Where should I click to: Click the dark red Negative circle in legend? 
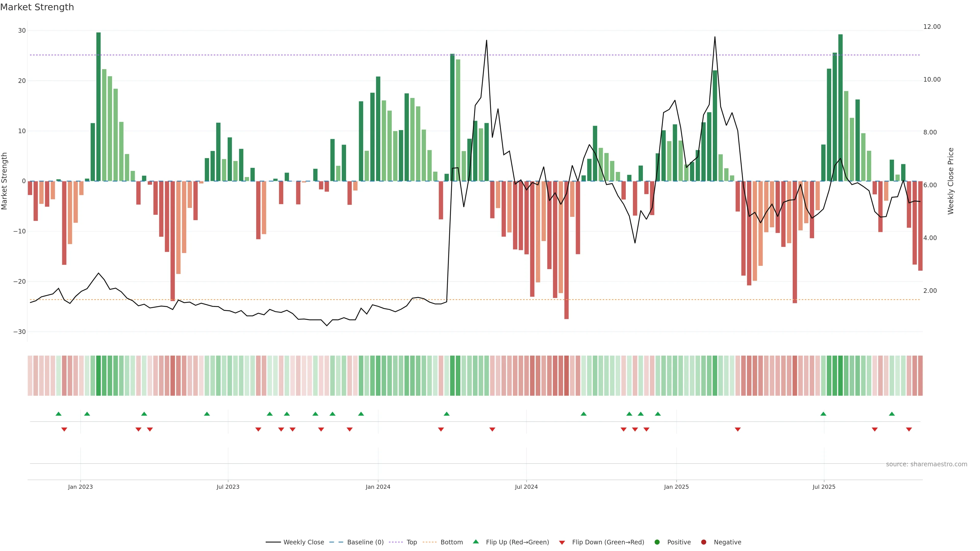coord(703,542)
